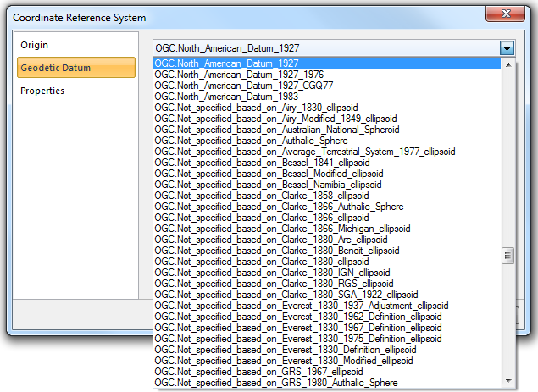Click the list scrollbar up arrow
The height and width of the screenshot is (392, 538).
(508, 65)
